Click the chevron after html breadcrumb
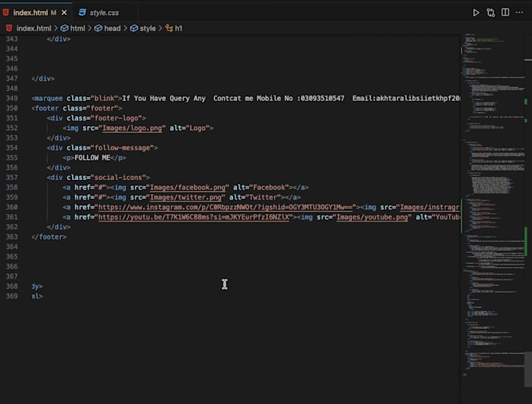532x404 pixels. click(x=89, y=28)
